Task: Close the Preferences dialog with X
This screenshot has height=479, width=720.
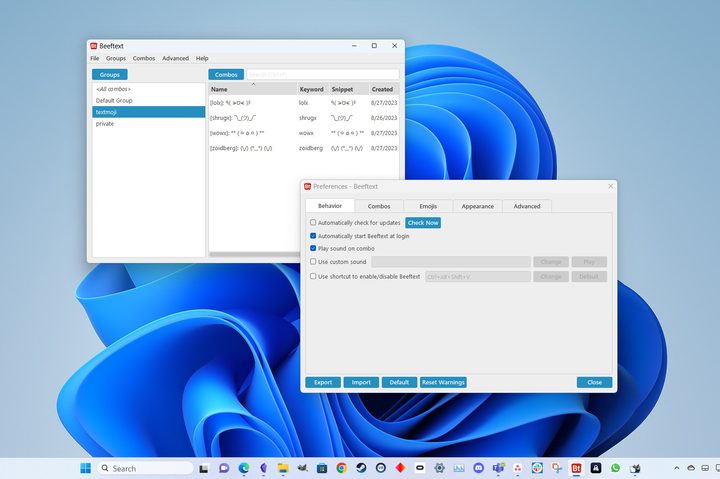Action: click(610, 186)
